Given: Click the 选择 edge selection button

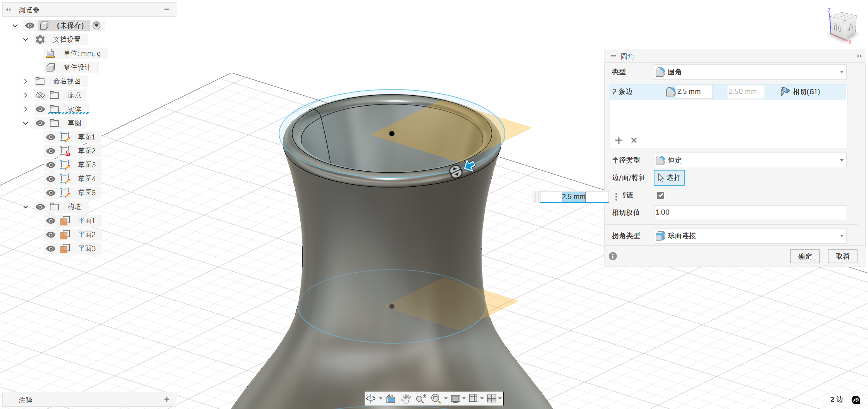Looking at the screenshot, I should coord(669,178).
